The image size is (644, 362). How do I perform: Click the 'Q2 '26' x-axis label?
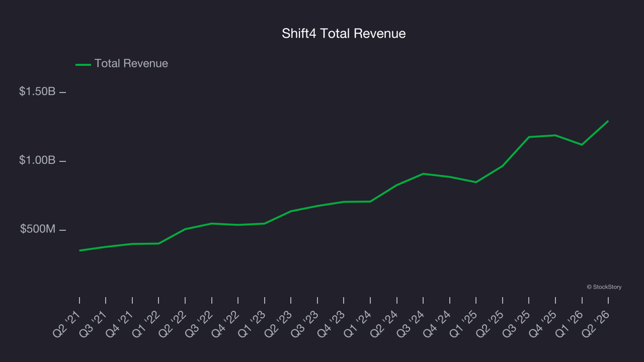(596, 323)
